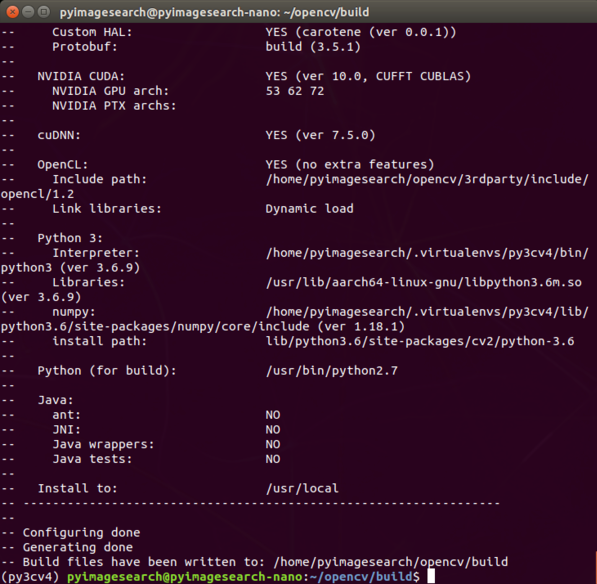Click 'YES (ver 10.0, CUFFT CUBLAS)' value

368,76
